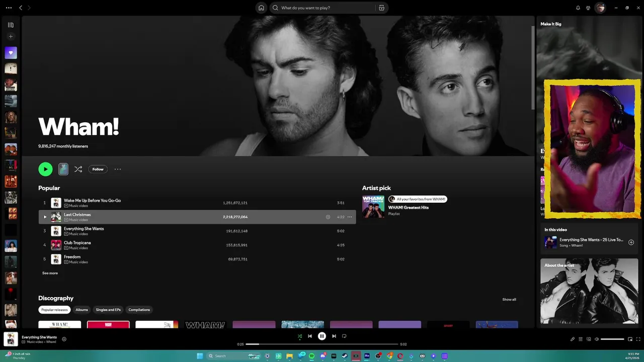Open Adobe Media Encoder from taskbar

point(367,356)
